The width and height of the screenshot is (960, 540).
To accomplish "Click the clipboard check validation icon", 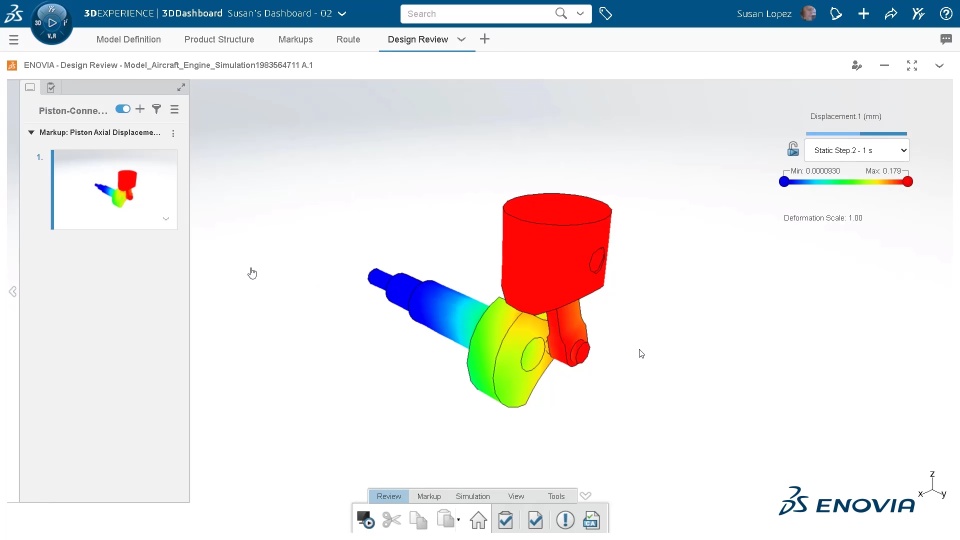I will click(505, 520).
